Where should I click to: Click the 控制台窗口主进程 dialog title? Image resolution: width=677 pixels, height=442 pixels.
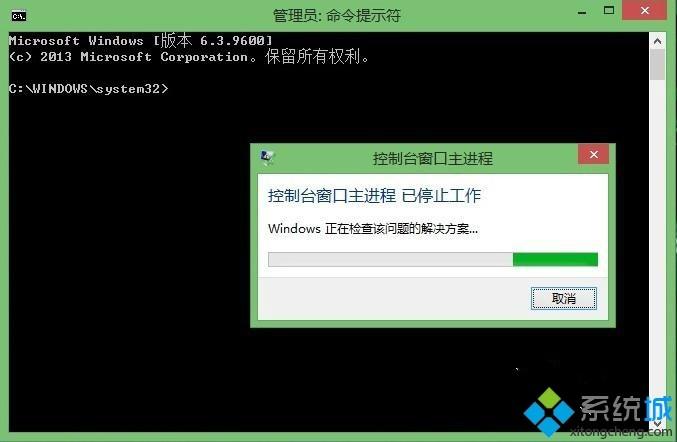(433, 158)
